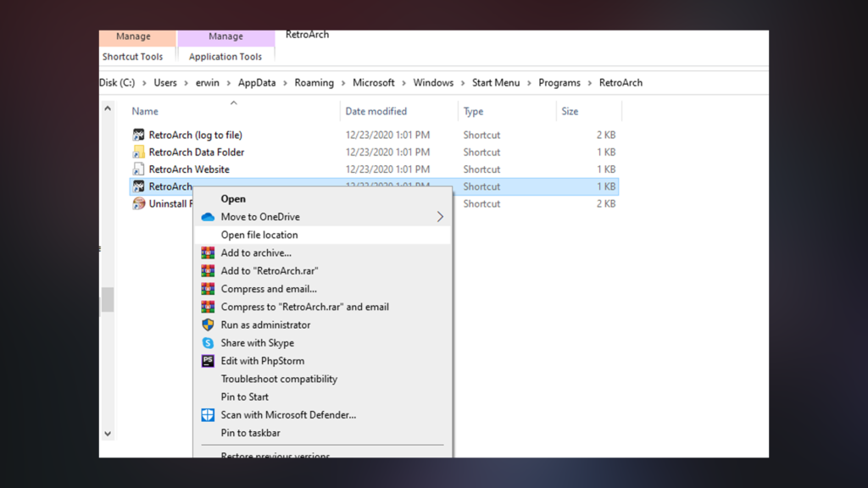Viewport: 868px width, 488px height.
Task: Select Move to OneDrive menu entry
Action: [x=323, y=217]
